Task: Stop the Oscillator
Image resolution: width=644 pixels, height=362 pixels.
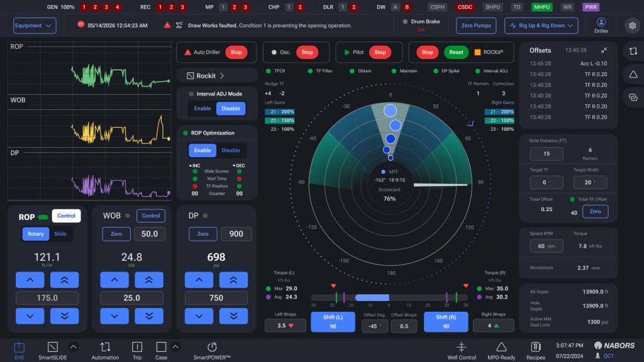Action: (307, 52)
